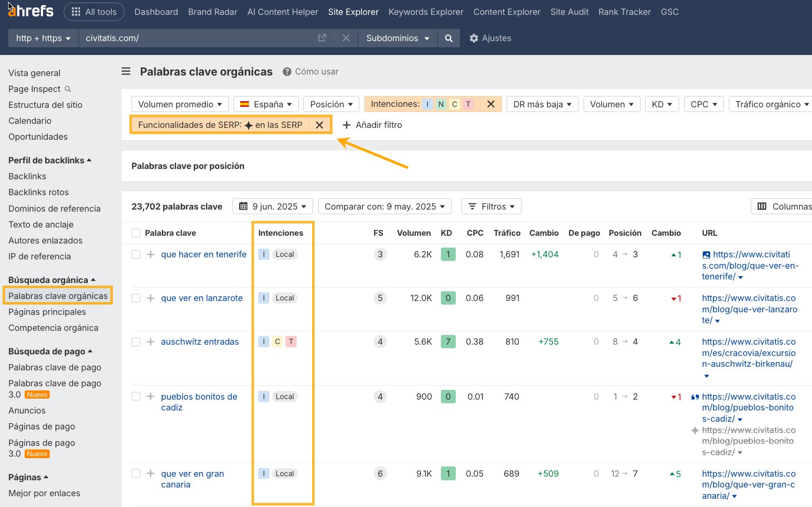
Task: Click the plus icon for Añadir filtro
Action: pos(346,125)
